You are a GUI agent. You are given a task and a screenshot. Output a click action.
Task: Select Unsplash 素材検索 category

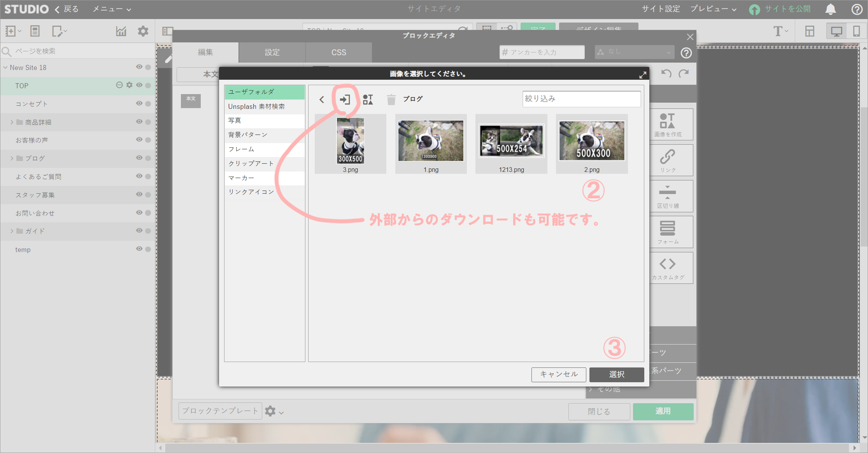(x=256, y=107)
